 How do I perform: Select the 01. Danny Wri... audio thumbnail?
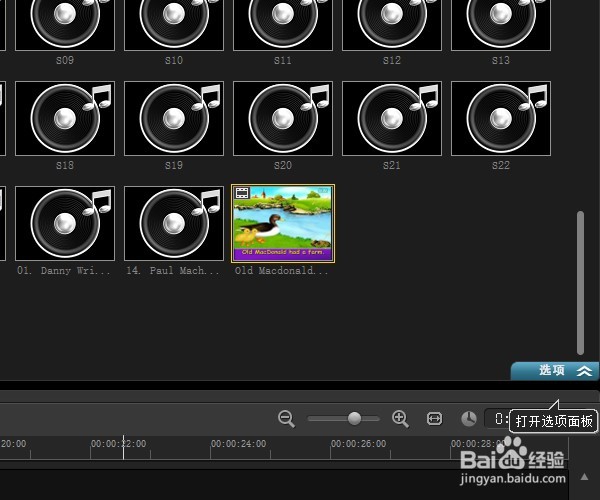(65, 223)
